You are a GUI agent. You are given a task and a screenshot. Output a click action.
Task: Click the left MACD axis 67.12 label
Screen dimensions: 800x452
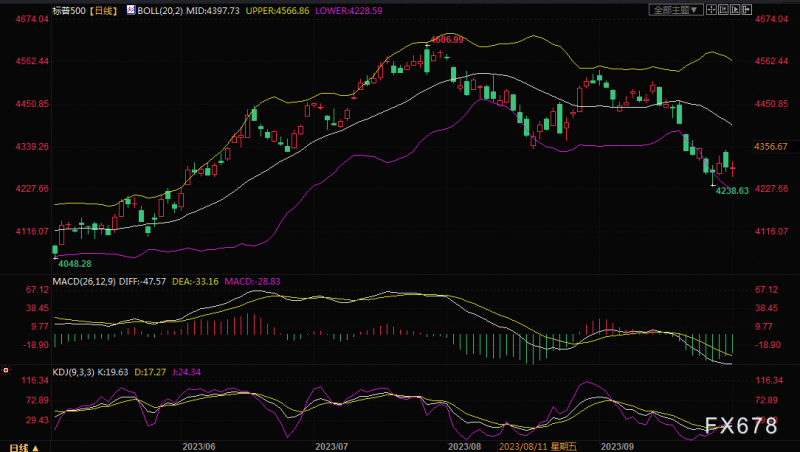pyautogui.click(x=38, y=290)
